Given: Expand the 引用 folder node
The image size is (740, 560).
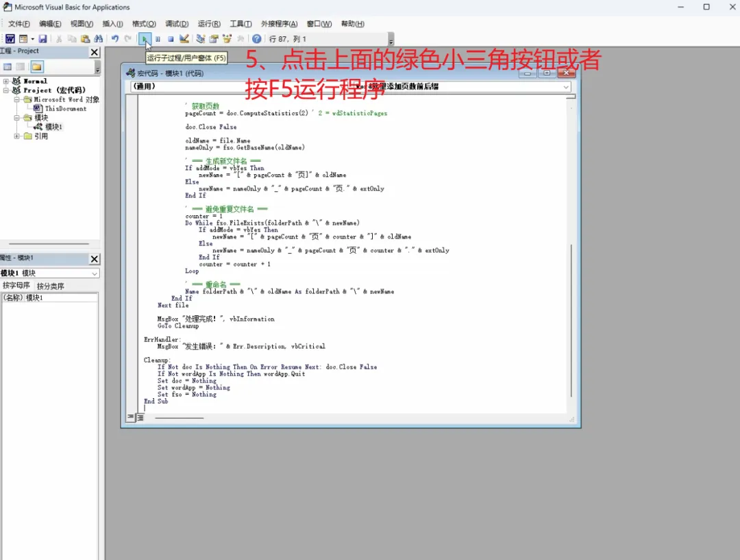Looking at the screenshot, I should (x=16, y=136).
